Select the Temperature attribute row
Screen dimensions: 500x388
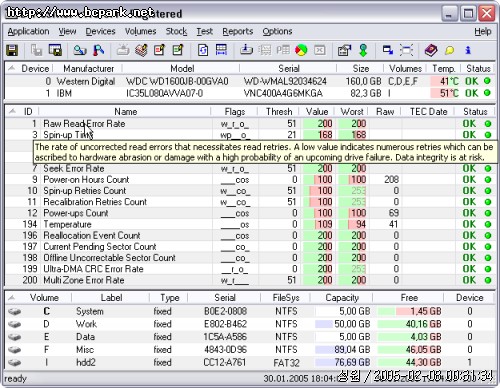(x=250, y=224)
